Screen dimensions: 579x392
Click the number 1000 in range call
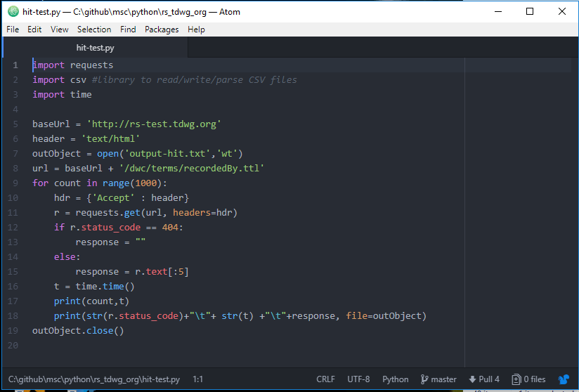tap(146, 183)
